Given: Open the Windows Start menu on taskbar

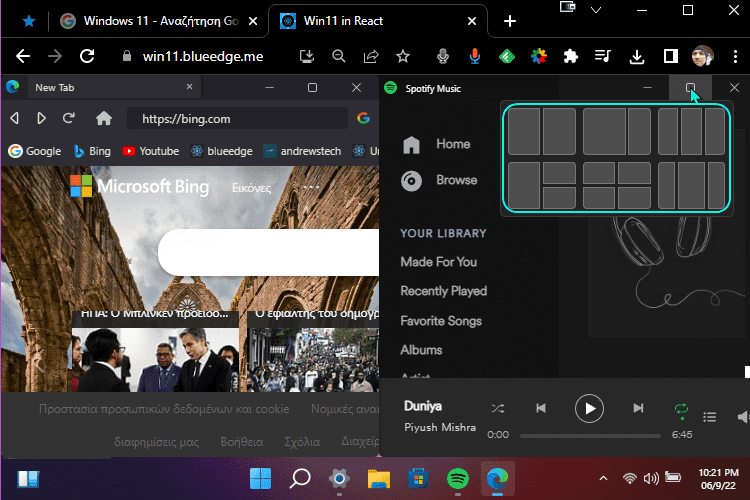Looking at the screenshot, I should coord(260,478).
